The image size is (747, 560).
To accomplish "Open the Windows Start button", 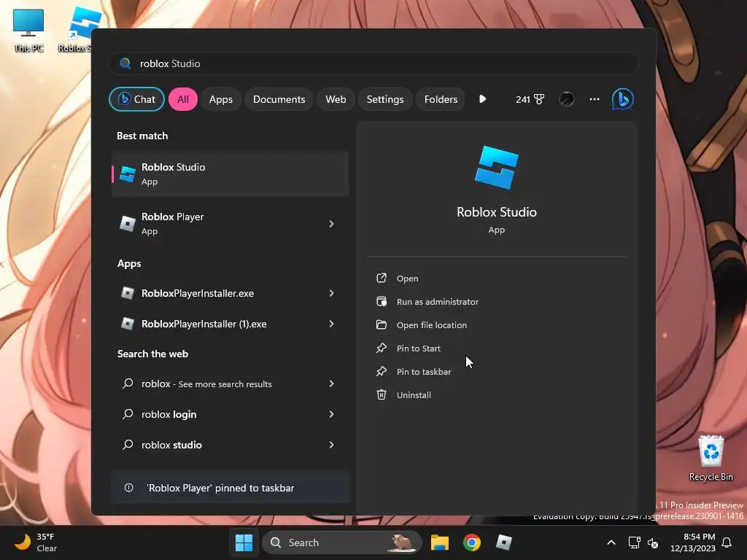I will [x=244, y=542].
